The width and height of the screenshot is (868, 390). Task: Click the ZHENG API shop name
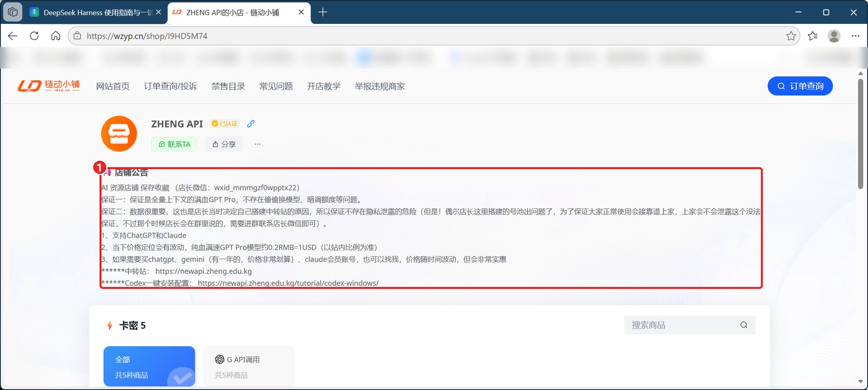[177, 124]
